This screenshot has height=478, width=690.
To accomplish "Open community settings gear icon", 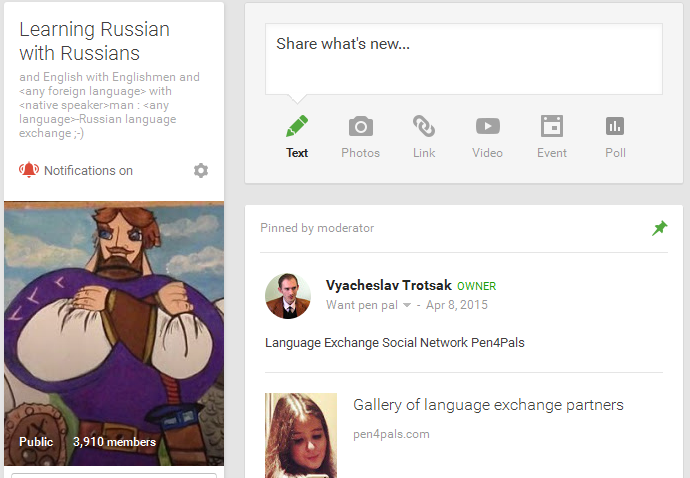I will pyautogui.click(x=201, y=170).
